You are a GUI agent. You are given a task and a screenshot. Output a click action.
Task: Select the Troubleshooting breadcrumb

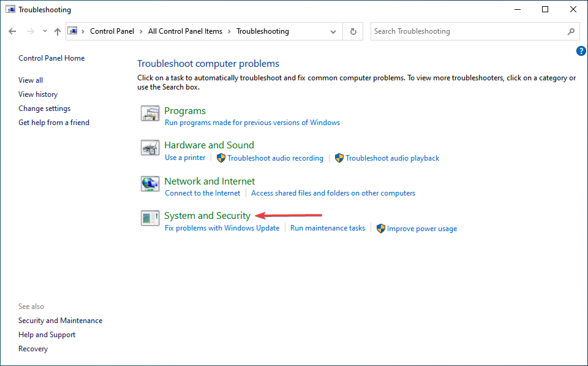tap(263, 31)
